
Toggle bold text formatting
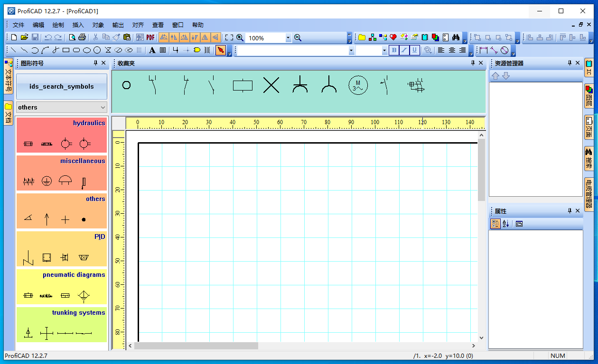tap(393, 50)
